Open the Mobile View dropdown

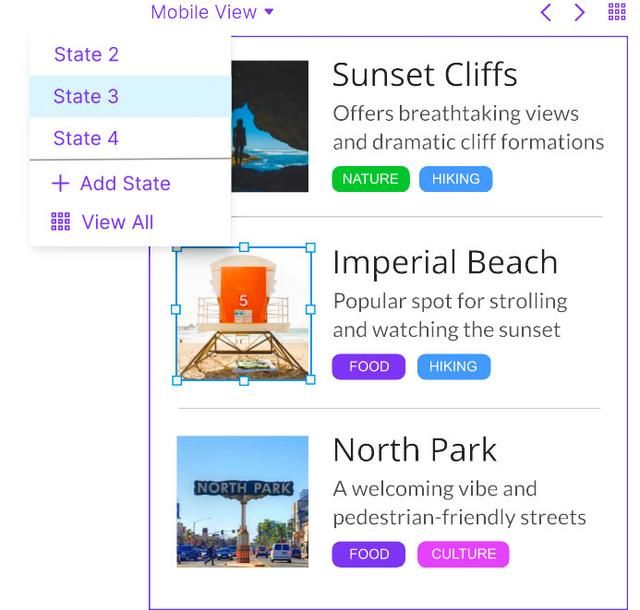coord(212,12)
